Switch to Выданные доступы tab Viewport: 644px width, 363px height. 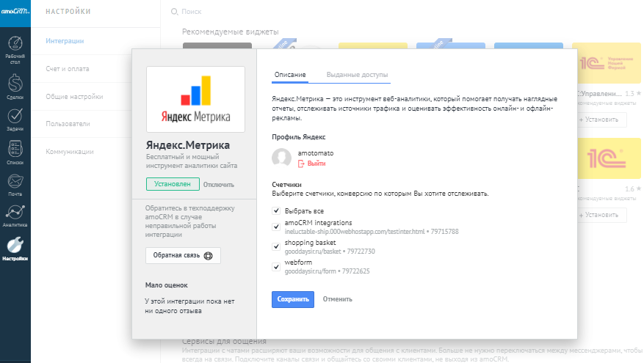(x=357, y=75)
